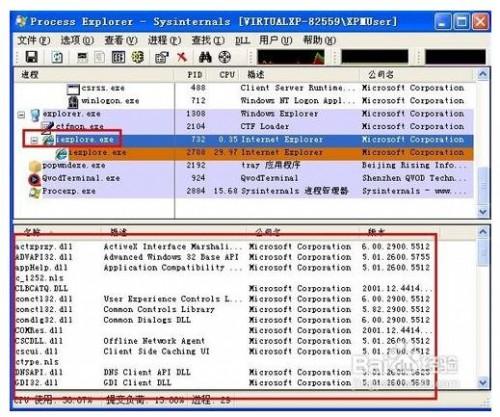Select CSCDLL.dll in the DLL list

pos(39,341)
